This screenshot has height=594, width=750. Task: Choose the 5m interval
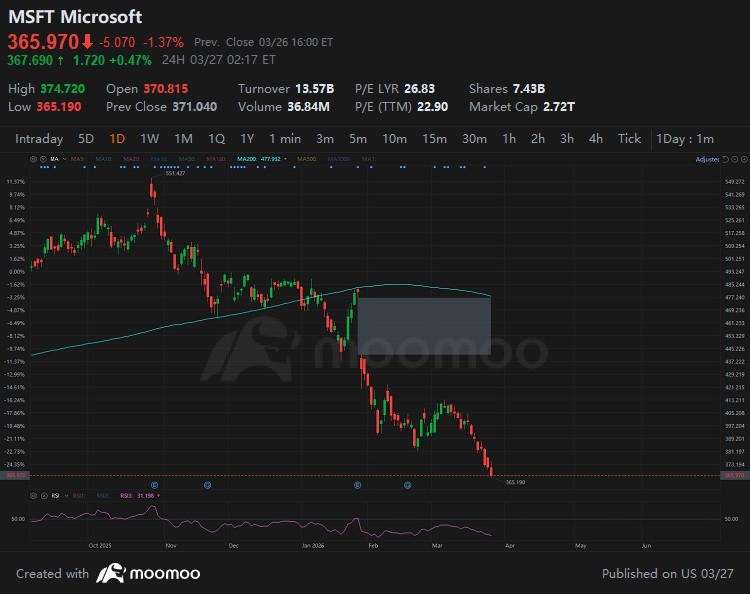click(x=358, y=139)
